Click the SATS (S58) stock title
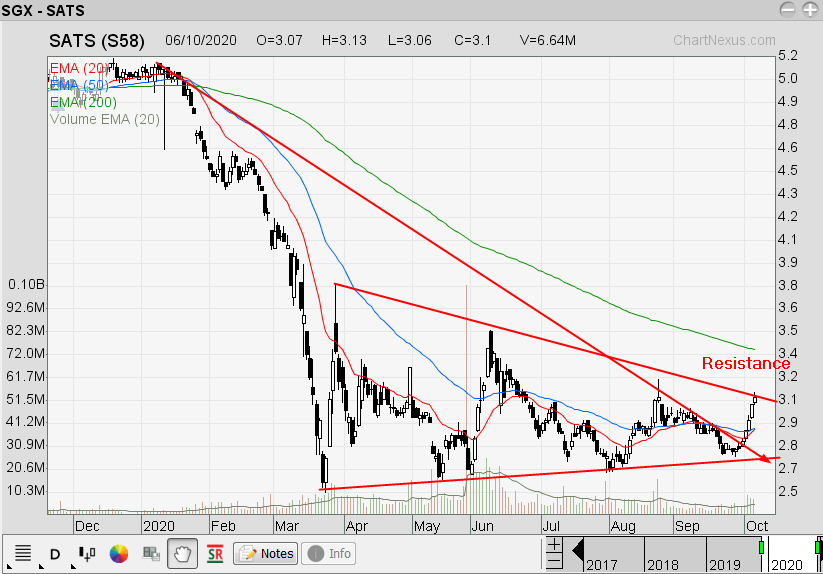 [97, 40]
